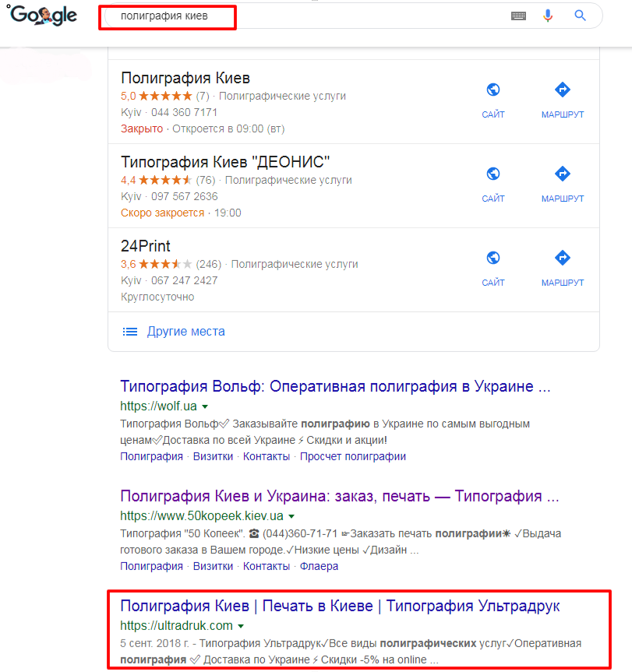The width and height of the screenshot is (632, 672).
Task: Open Другие места list link
Action: (185, 331)
